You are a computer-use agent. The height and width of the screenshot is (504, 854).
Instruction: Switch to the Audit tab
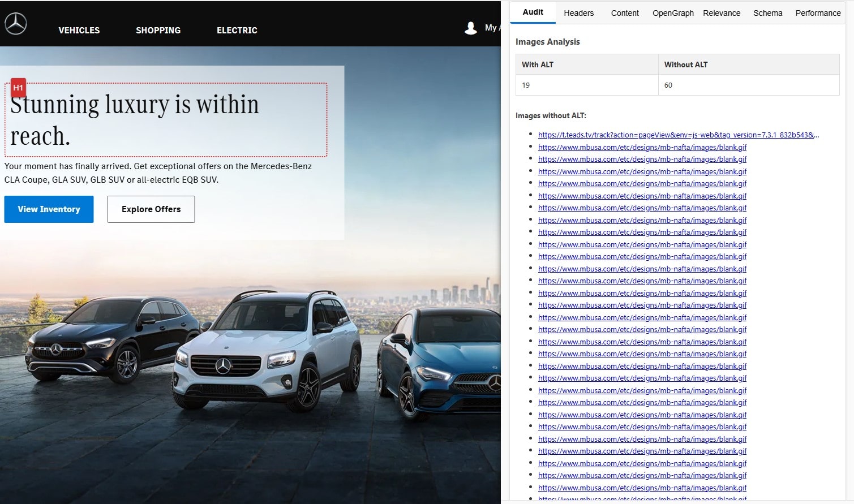(x=533, y=12)
